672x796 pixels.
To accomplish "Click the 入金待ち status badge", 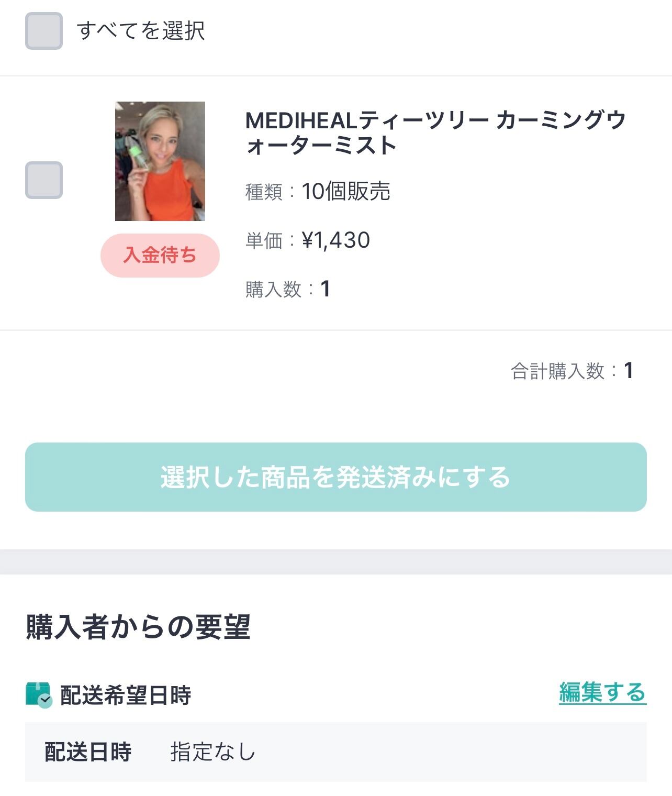I will tap(160, 256).
